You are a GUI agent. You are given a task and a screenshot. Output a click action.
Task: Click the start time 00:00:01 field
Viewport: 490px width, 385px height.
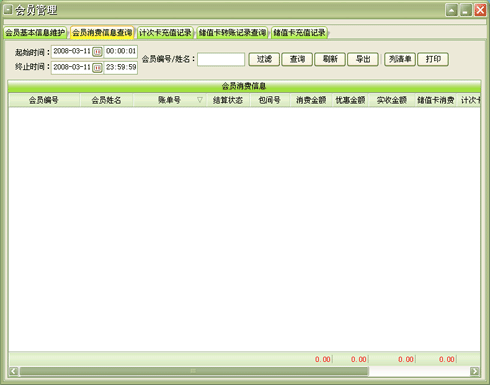pyautogui.click(x=121, y=51)
